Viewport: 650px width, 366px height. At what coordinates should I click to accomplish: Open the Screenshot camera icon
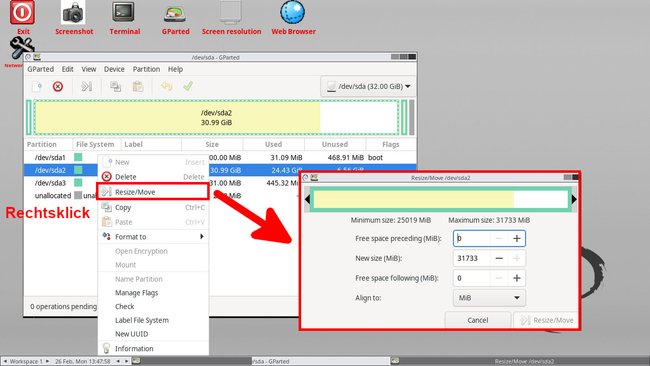[x=73, y=12]
